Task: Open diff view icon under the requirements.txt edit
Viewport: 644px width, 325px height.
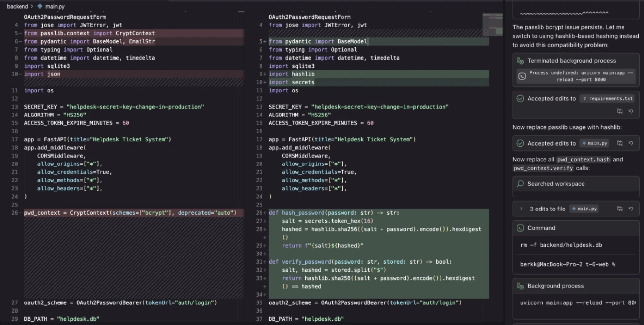Action: point(620,111)
